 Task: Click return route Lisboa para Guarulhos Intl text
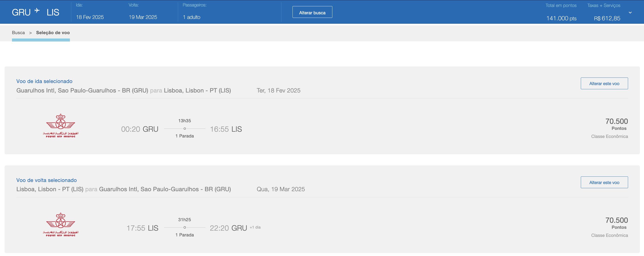click(x=123, y=189)
